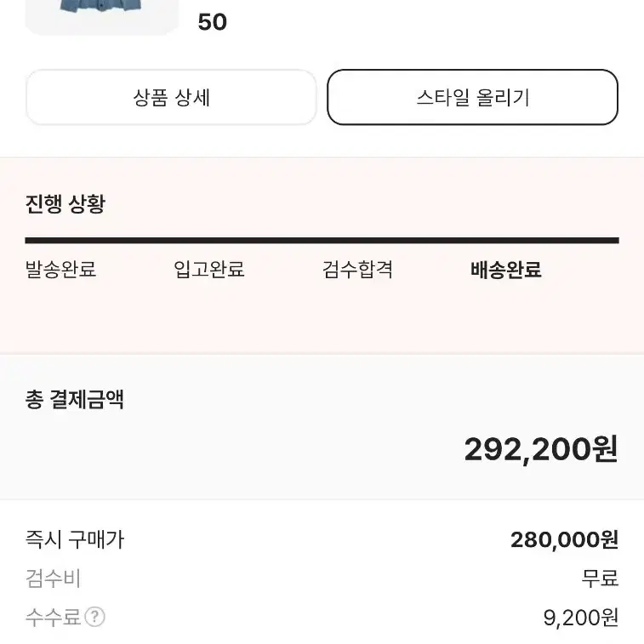The image size is (644, 644).
Task: Click the 292,200원 total amount
Action: point(541,449)
